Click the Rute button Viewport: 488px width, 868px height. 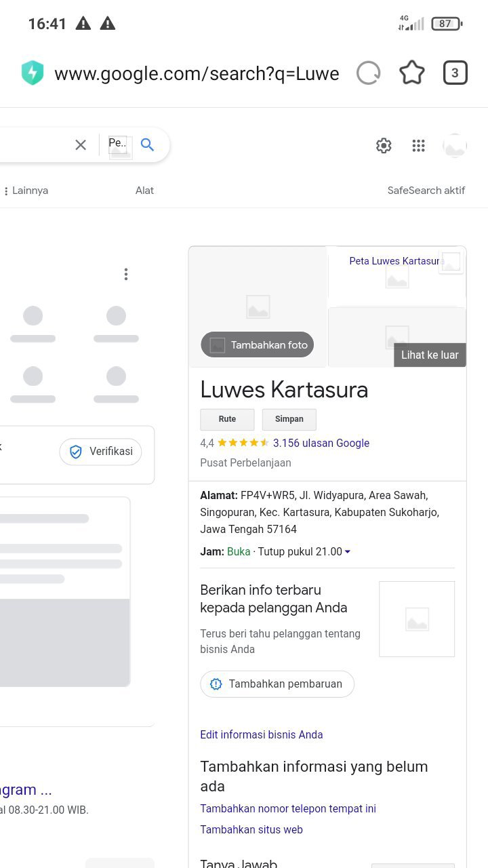pos(227,419)
